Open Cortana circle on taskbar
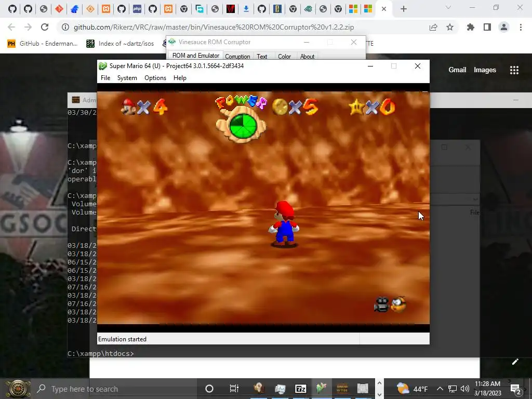Screen dimensions: 532x399 (209, 389)
